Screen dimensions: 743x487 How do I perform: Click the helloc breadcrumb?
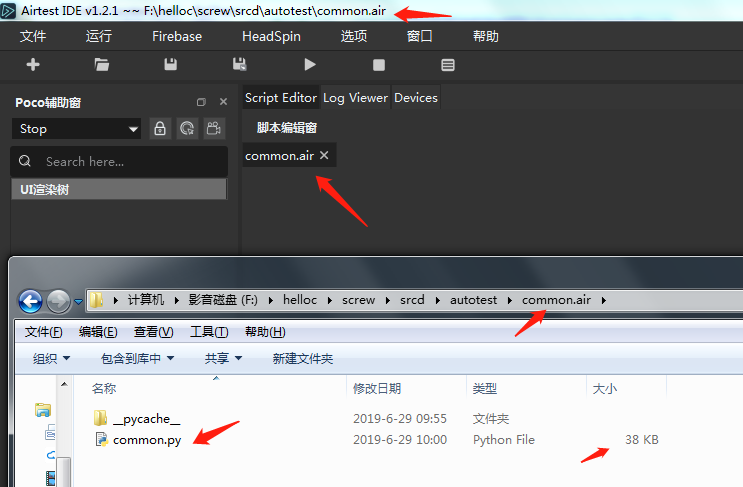click(x=300, y=300)
